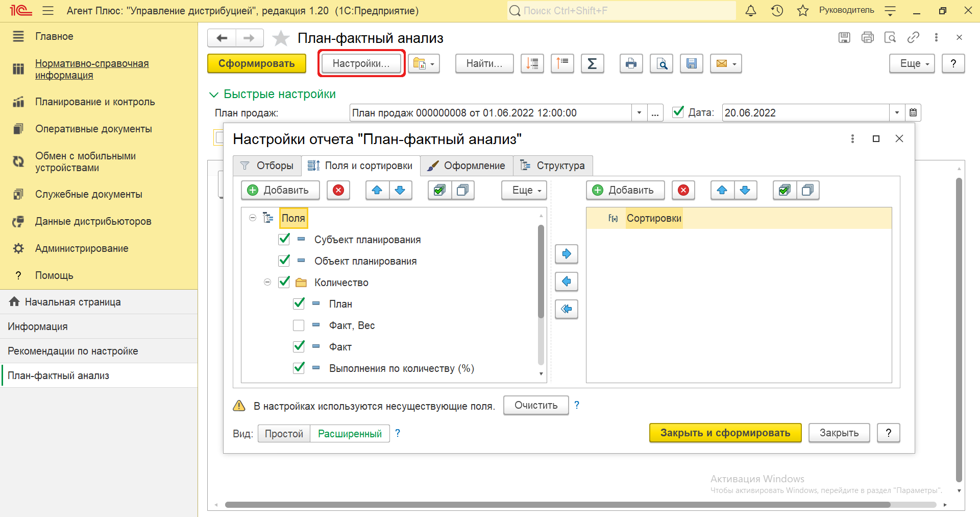
Task: Delete selected field with red X icon
Action: pyautogui.click(x=338, y=190)
